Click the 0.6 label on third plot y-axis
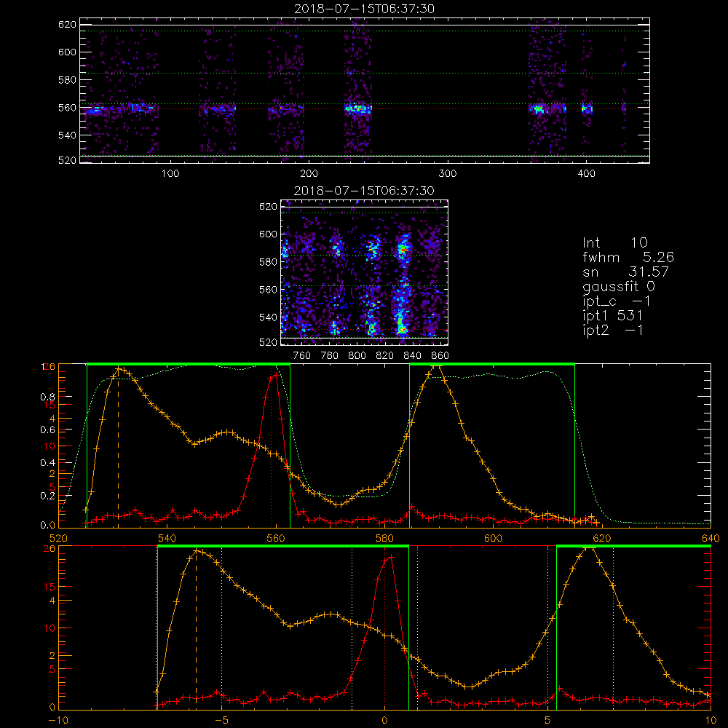Image resolution: width=728 pixels, height=728 pixels. click(49, 430)
